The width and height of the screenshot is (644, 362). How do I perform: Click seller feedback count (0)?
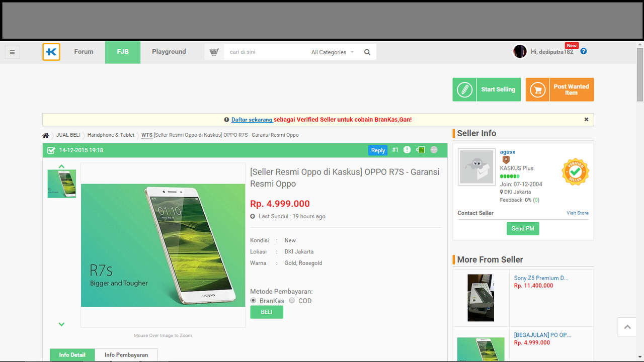tap(536, 200)
